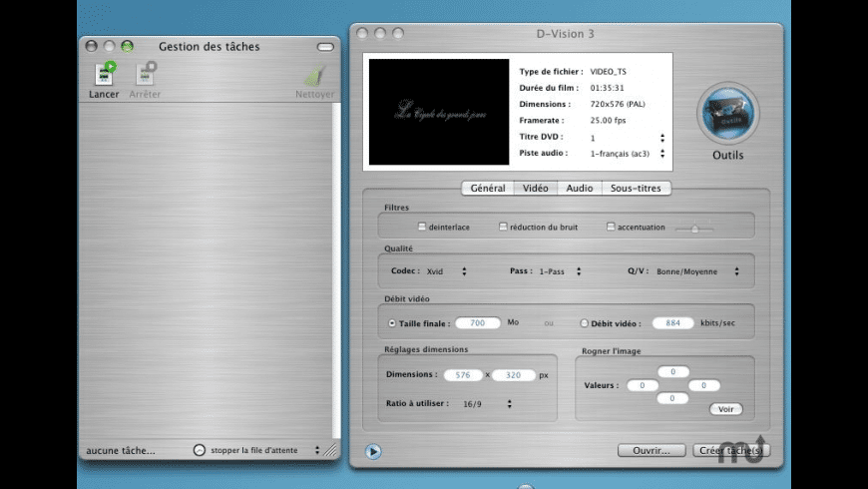
Task: Click the stop queue round icon
Action: [x=199, y=450]
